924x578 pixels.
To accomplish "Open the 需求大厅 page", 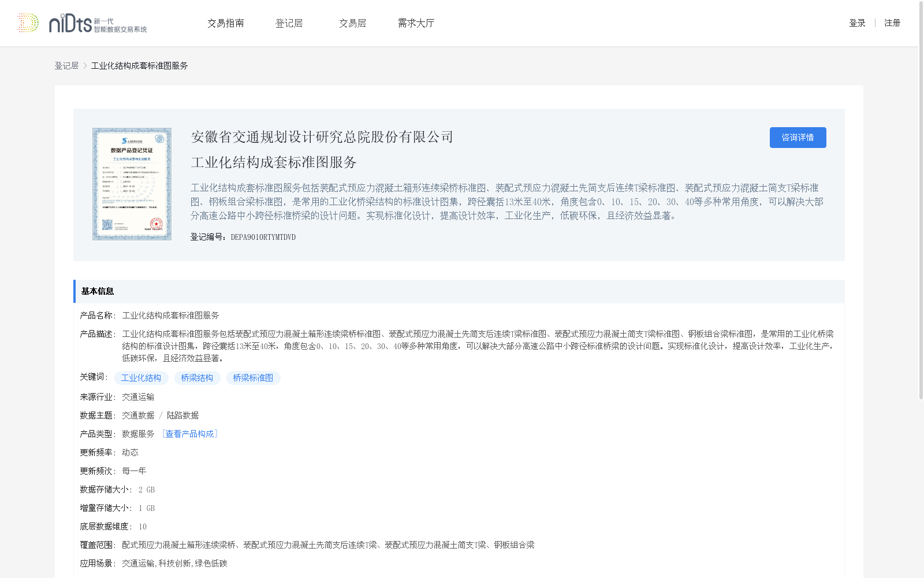I will (x=416, y=23).
